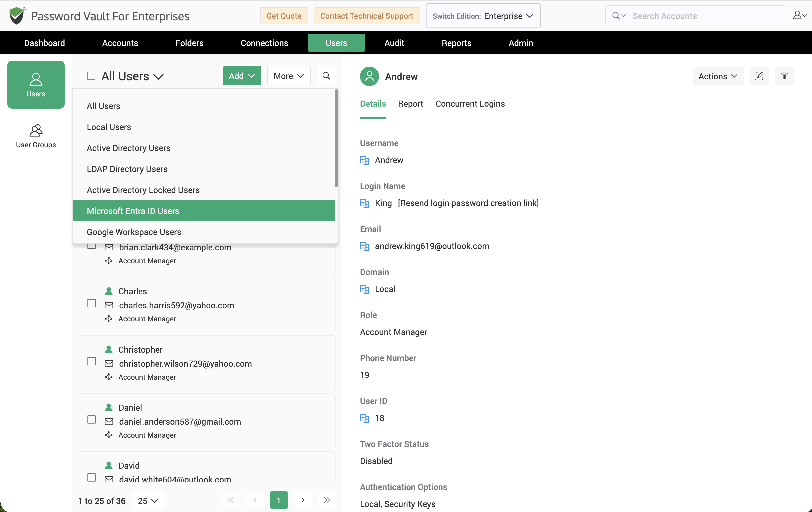Choose Local Users from the list
Viewport: 812px width, 512px height.
pyautogui.click(x=204, y=127)
